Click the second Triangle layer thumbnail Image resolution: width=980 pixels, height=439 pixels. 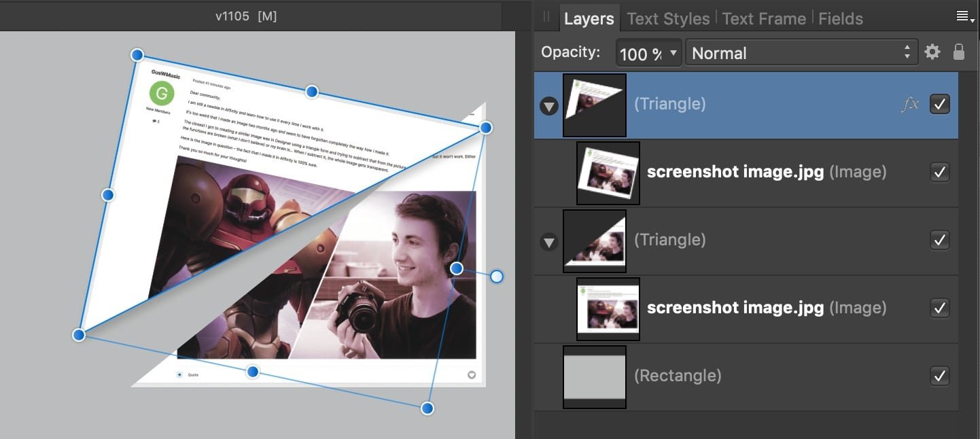tap(595, 241)
